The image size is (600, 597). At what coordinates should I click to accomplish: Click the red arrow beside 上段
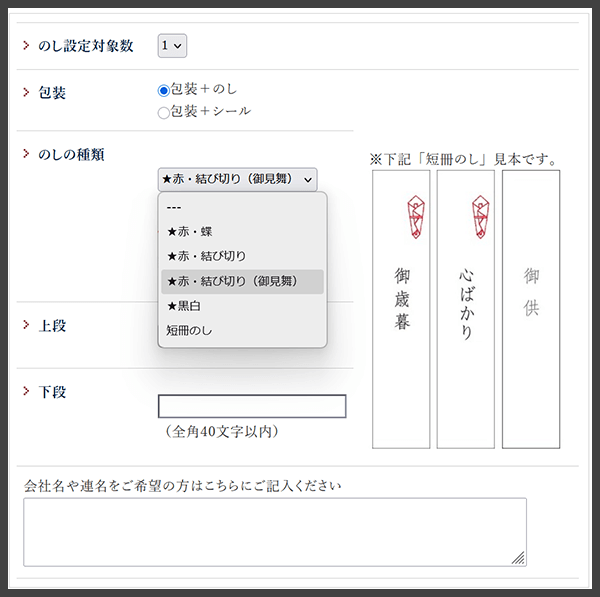pyautogui.click(x=26, y=326)
